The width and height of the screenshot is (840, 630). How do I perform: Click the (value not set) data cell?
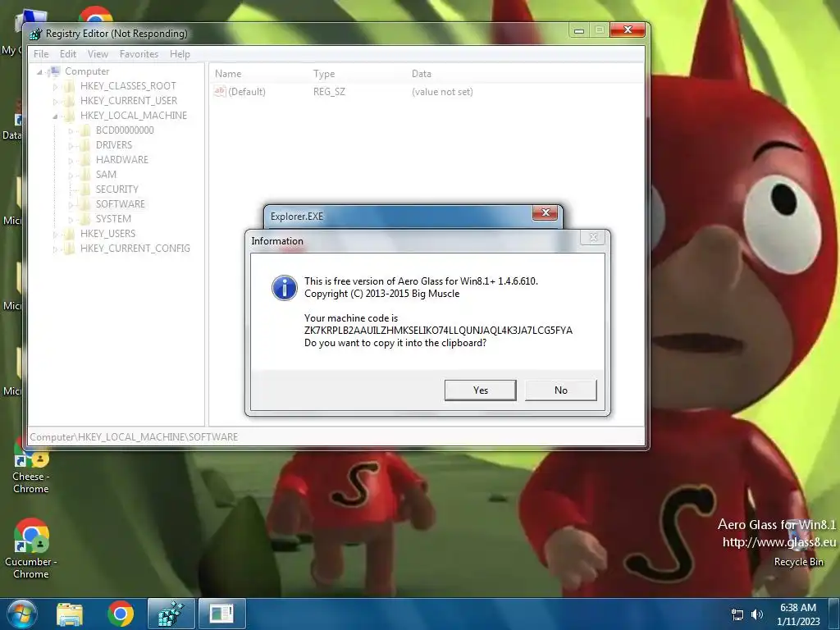point(442,92)
